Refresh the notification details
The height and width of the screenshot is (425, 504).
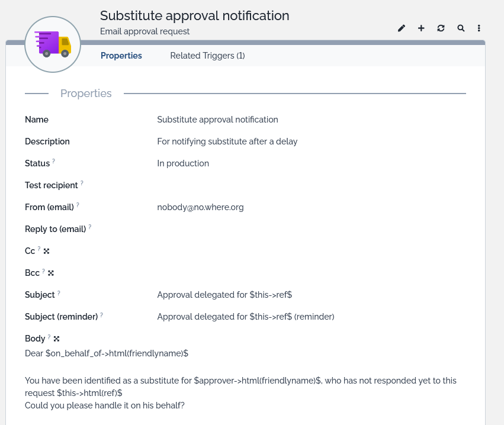pos(441,28)
